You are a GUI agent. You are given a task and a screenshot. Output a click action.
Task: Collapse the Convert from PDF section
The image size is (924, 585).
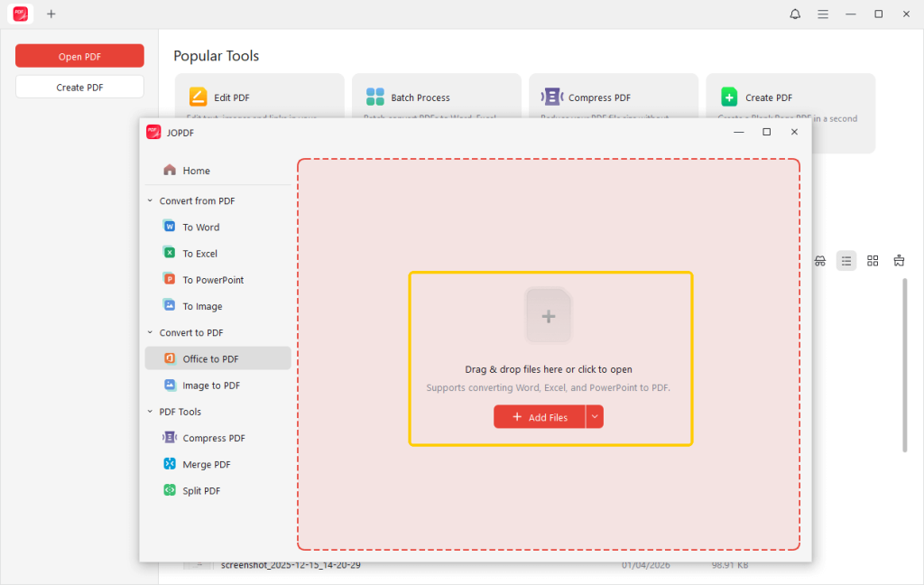point(151,201)
